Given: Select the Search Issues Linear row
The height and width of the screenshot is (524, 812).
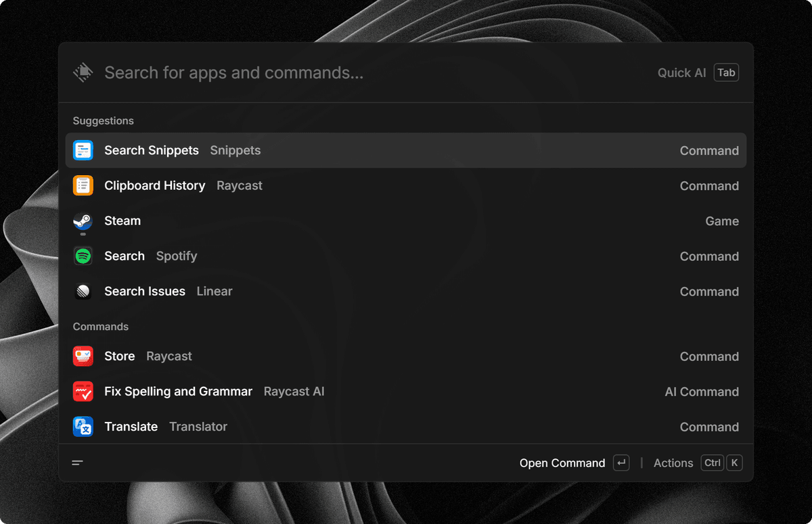Looking at the screenshot, I should (x=406, y=291).
